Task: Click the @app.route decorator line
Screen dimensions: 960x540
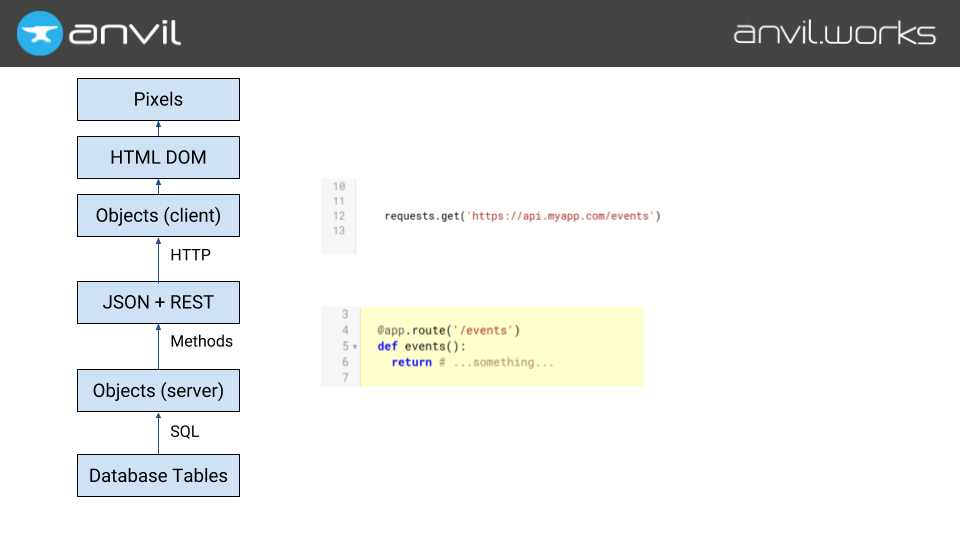Action: [x=448, y=330]
